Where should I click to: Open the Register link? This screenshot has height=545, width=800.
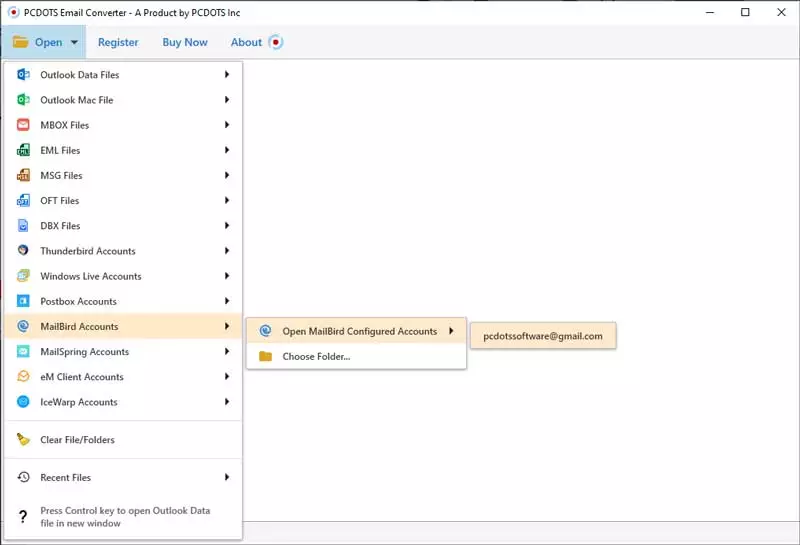pyautogui.click(x=118, y=42)
